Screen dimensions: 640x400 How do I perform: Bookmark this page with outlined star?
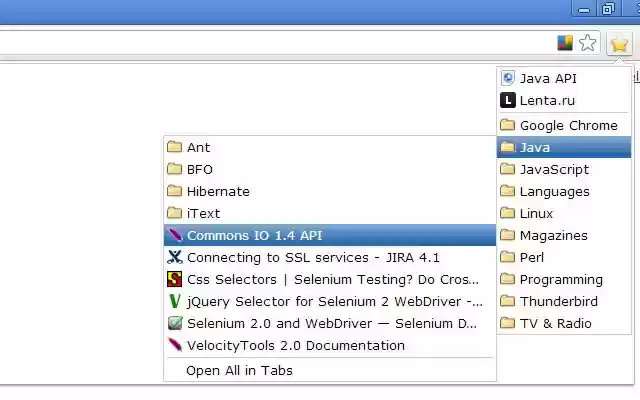coord(587,43)
